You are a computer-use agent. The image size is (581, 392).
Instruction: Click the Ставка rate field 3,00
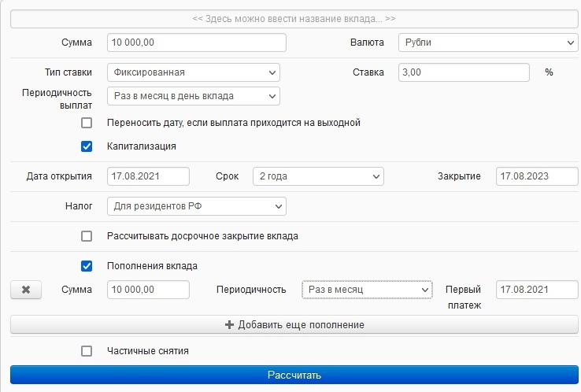pos(464,72)
